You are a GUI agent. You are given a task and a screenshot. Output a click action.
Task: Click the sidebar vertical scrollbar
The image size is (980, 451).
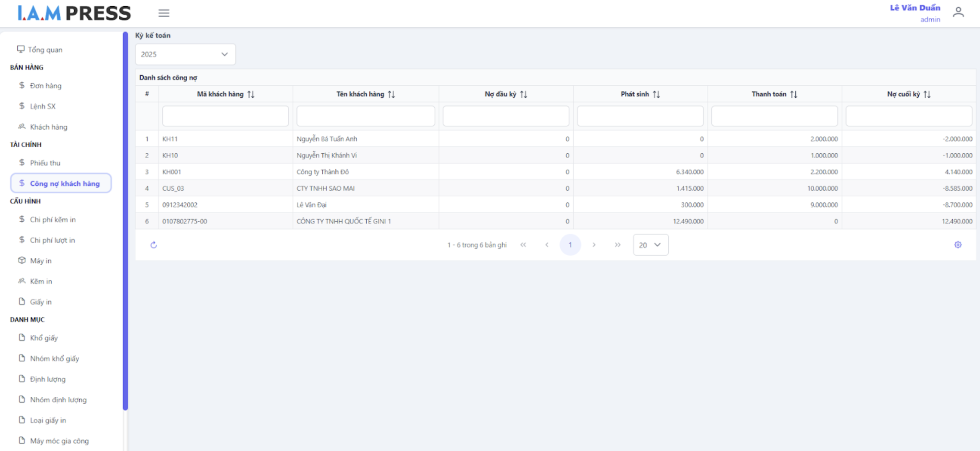pyautogui.click(x=125, y=220)
